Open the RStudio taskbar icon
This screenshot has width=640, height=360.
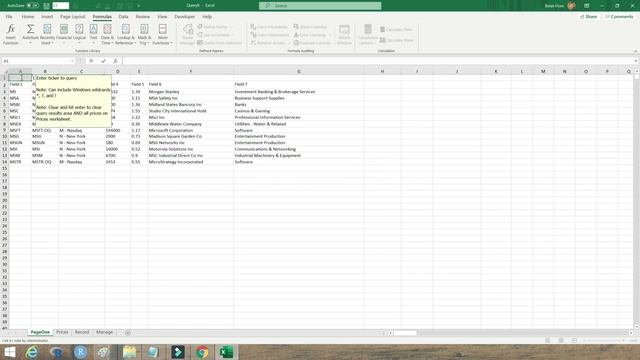80,352
